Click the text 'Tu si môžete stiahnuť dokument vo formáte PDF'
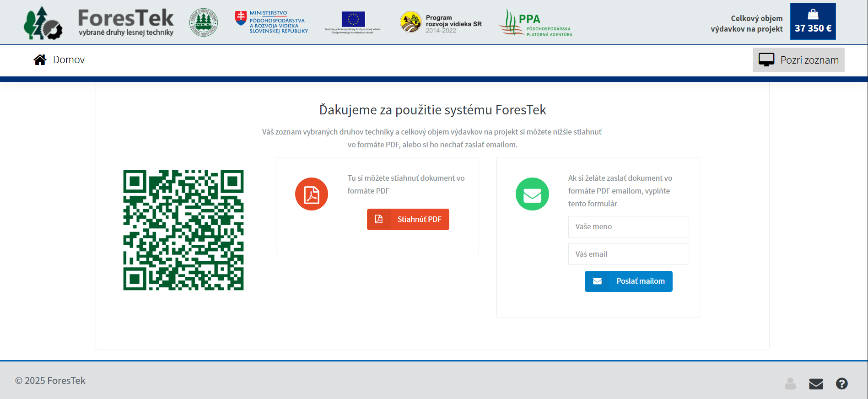 click(406, 184)
